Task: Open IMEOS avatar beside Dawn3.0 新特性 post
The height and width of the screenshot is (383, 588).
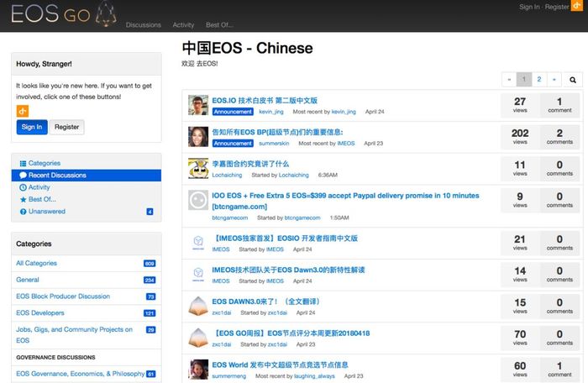Action: [x=198, y=274]
